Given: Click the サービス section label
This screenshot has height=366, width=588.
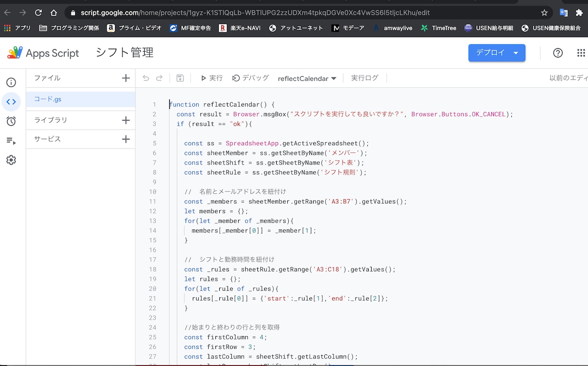Looking at the screenshot, I should (47, 139).
